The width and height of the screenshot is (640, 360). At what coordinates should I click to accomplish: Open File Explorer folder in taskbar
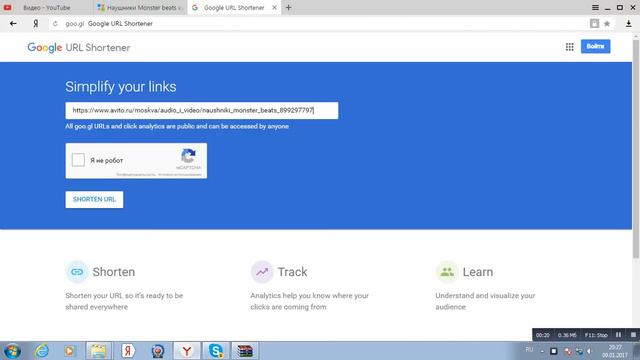(x=98, y=351)
